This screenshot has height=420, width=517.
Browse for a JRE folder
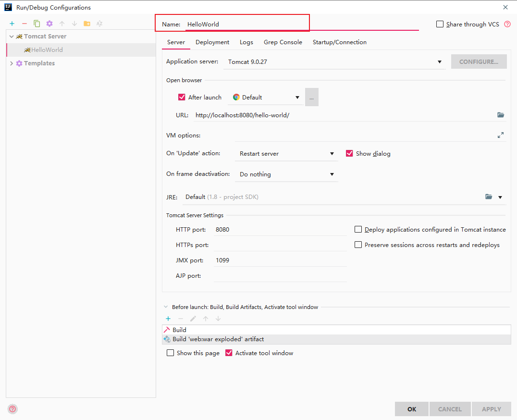[489, 197]
